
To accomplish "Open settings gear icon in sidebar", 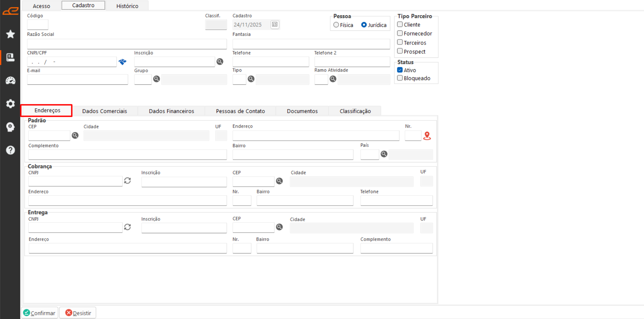I will (10, 104).
